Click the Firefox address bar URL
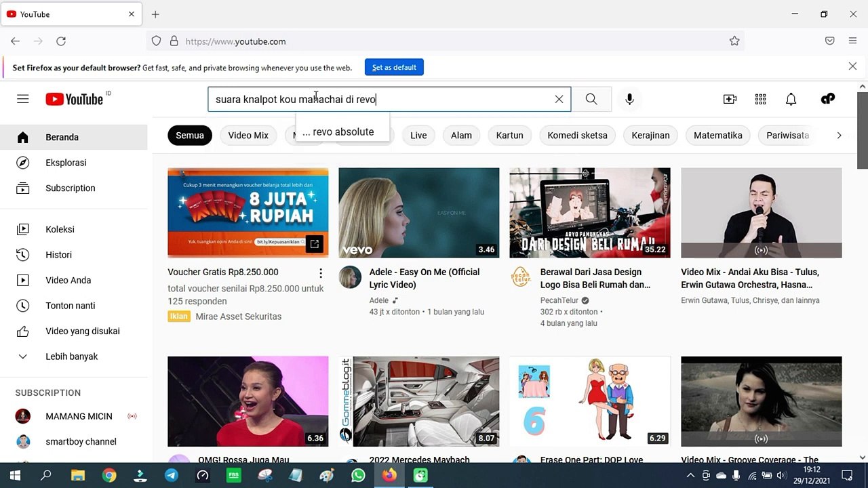Viewport: 868px width, 488px height. click(235, 41)
